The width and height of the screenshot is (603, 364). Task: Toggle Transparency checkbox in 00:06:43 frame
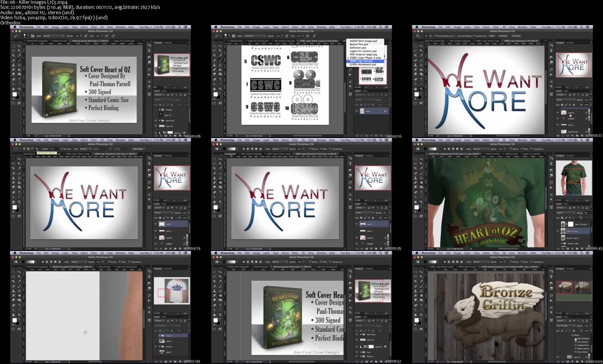tap(531, 149)
